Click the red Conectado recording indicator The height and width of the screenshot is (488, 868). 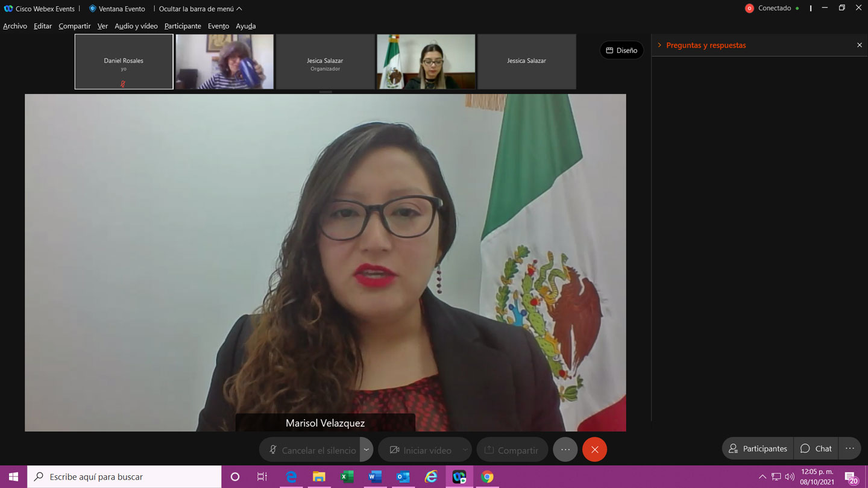pyautogui.click(x=749, y=8)
